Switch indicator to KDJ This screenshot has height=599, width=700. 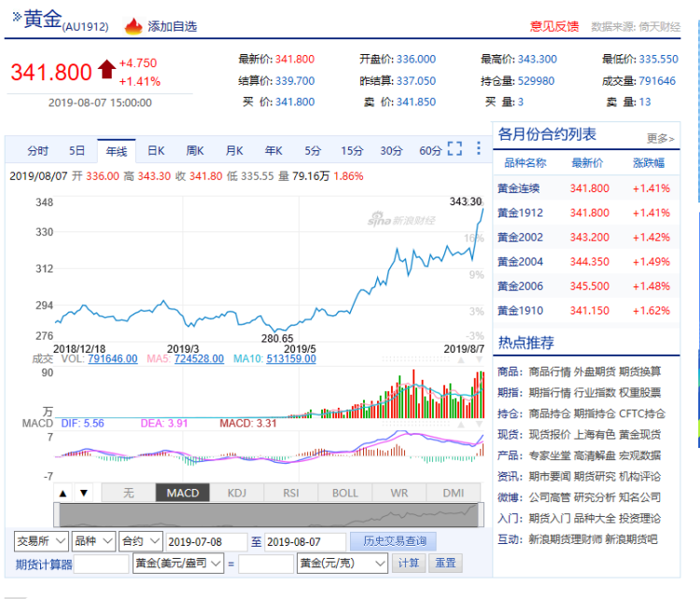click(x=237, y=493)
